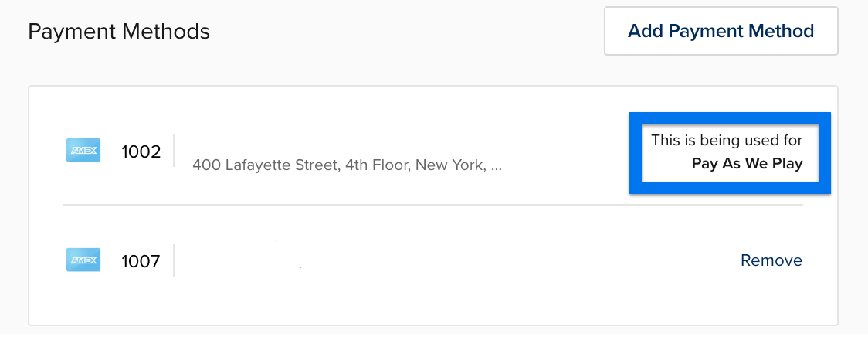Remove the card ending in 1007
868x340 pixels.
click(x=771, y=260)
